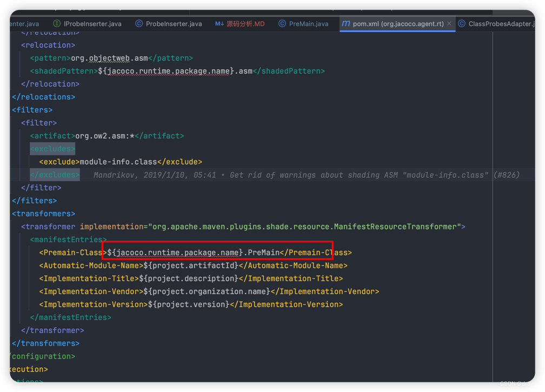Click the closing configuration tag

pyautogui.click(x=42, y=356)
